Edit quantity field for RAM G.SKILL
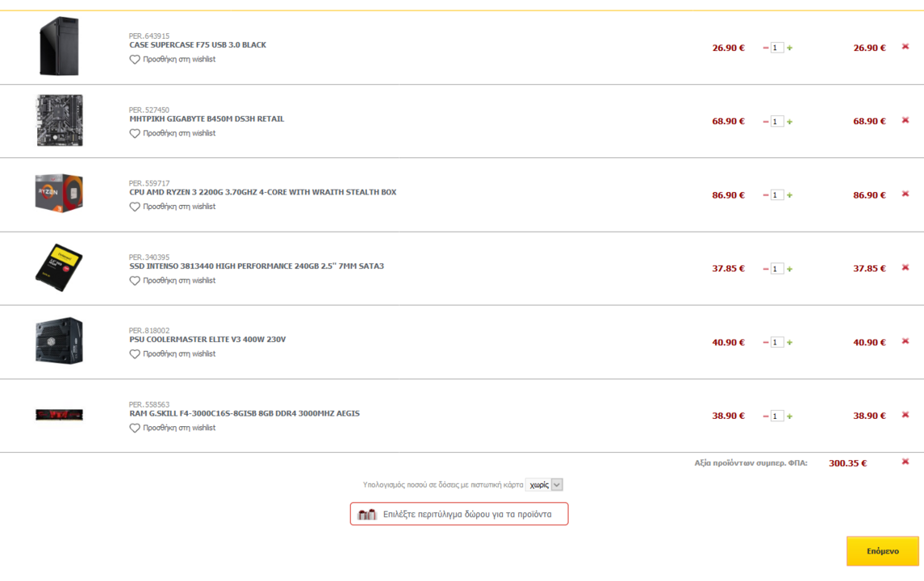The image size is (924, 581). pyautogui.click(x=777, y=416)
